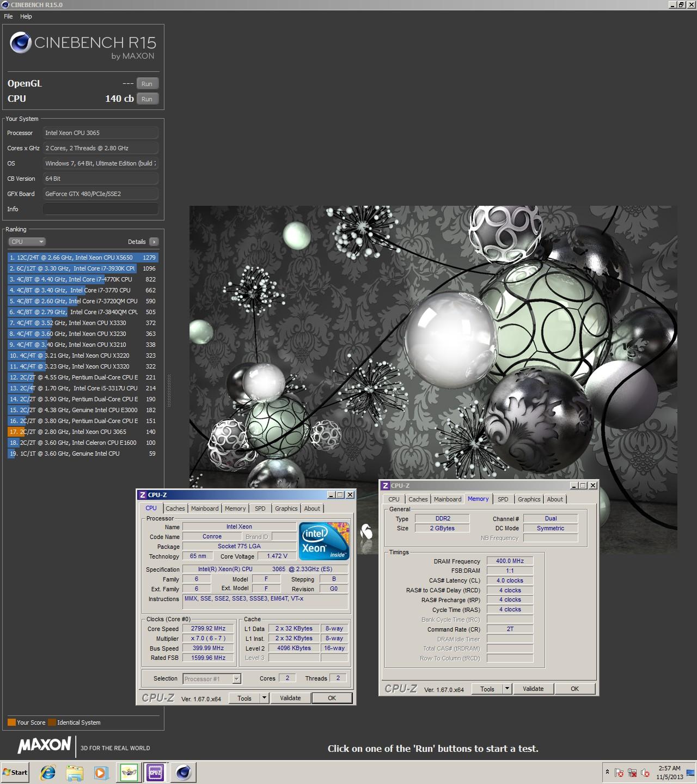This screenshot has width=697, height=784.
Task: Show hidden system tray icons
Action: [607, 772]
